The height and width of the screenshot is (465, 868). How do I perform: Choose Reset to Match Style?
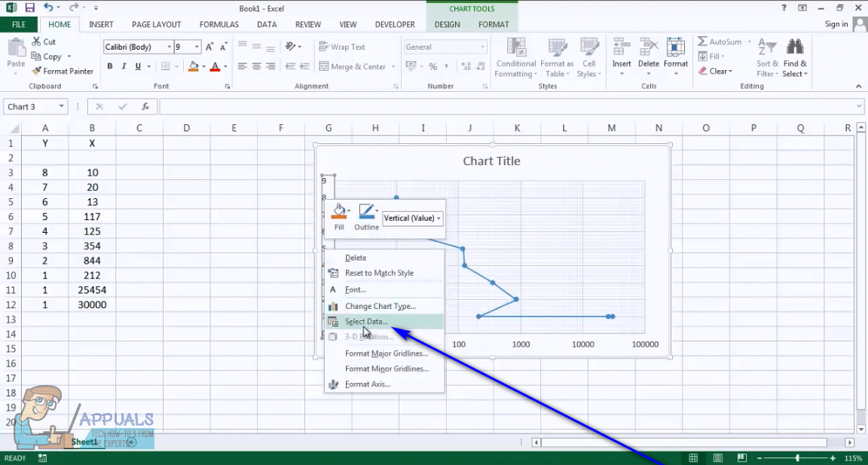[385, 273]
